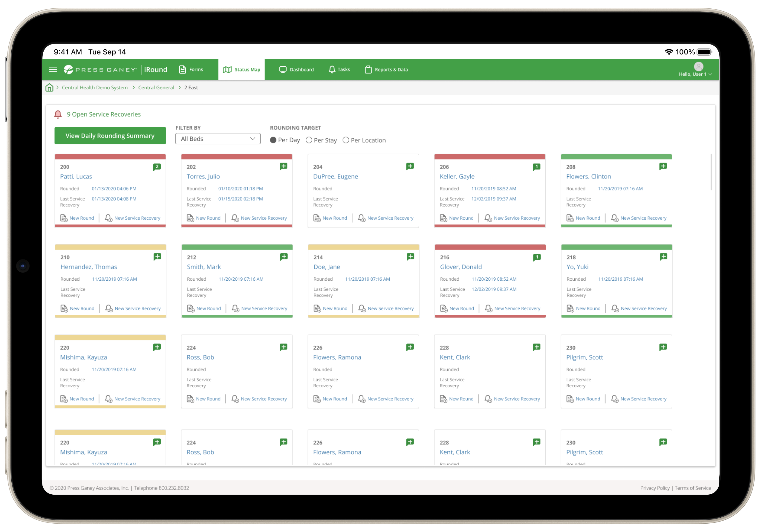Click the red service recovery bell icon

click(58, 114)
